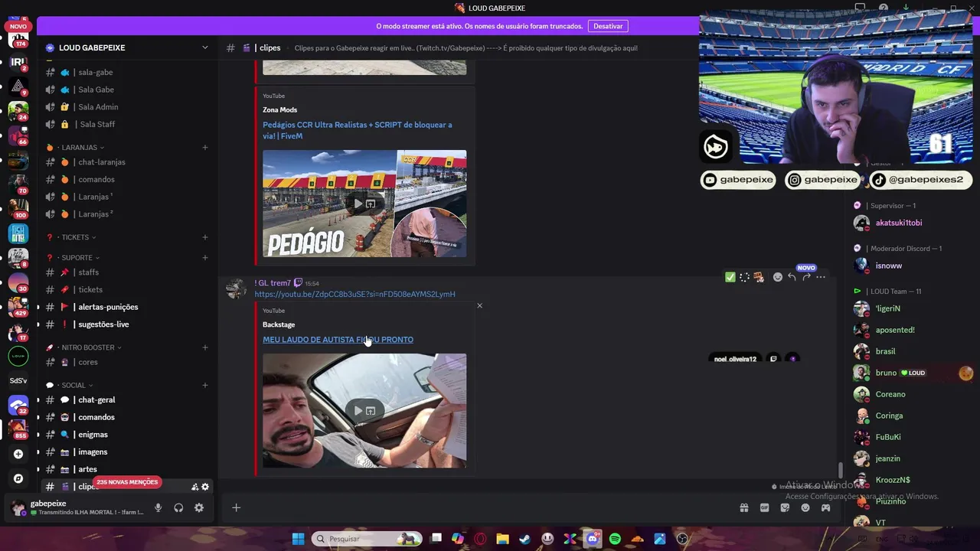Collapse the SOCIAL category
This screenshot has height=551, width=980.
pos(73,385)
